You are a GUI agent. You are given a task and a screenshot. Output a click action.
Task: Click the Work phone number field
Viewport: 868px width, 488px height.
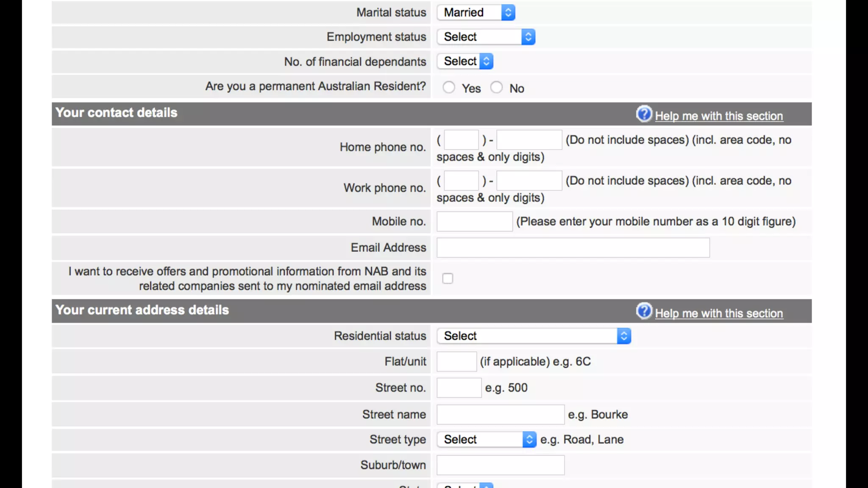(x=529, y=181)
